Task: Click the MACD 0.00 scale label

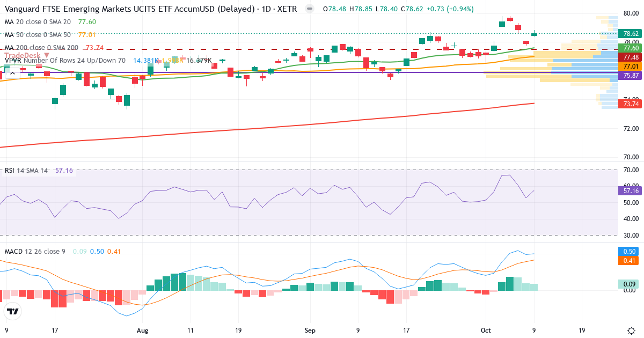Action: [630, 290]
